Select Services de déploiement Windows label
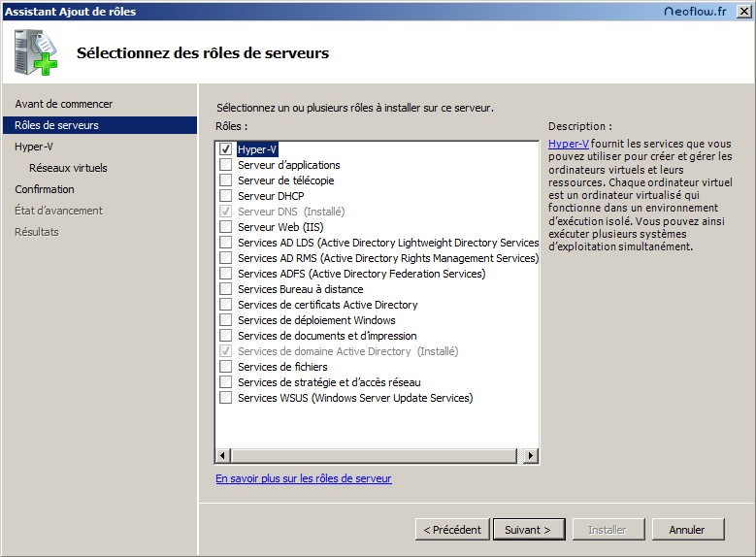This screenshot has height=557, width=756. click(316, 320)
